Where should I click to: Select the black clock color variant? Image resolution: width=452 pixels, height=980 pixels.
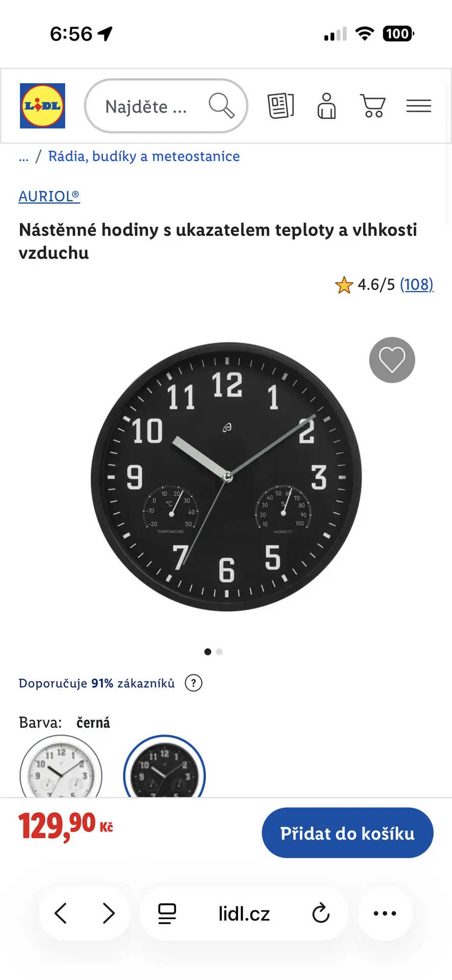[164, 766]
